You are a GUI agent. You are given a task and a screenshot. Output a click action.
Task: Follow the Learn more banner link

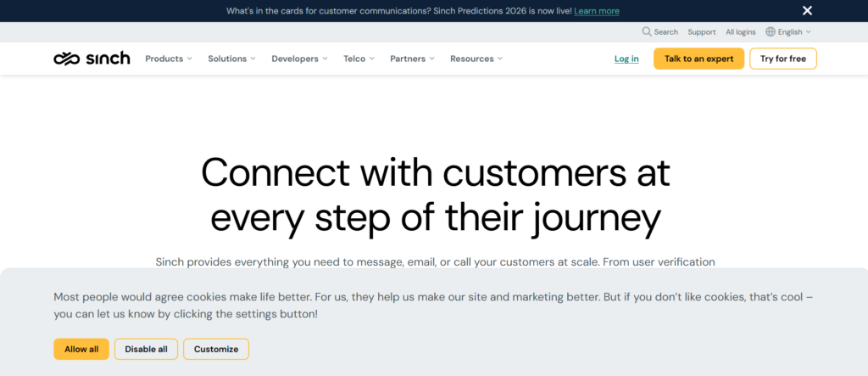[x=597, y=11]
